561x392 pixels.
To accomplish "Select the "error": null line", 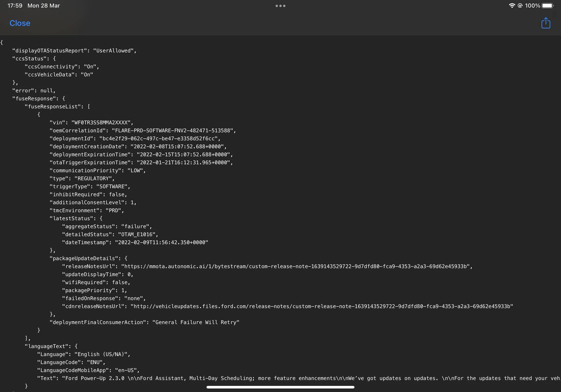I will [34, 90].
